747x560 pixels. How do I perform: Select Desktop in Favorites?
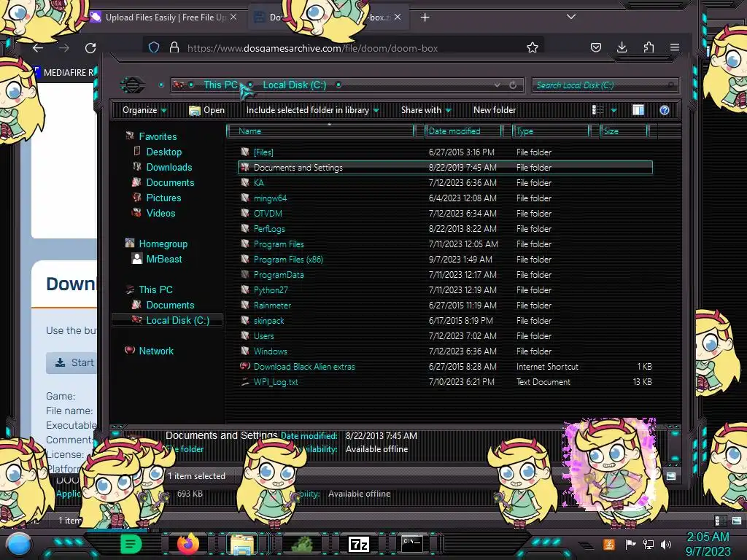coord(164,152)
